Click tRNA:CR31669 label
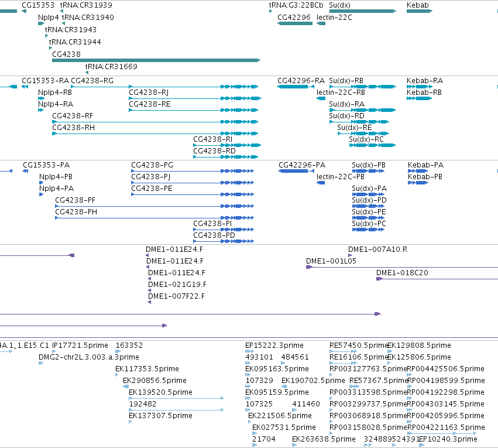 [111, 67]
